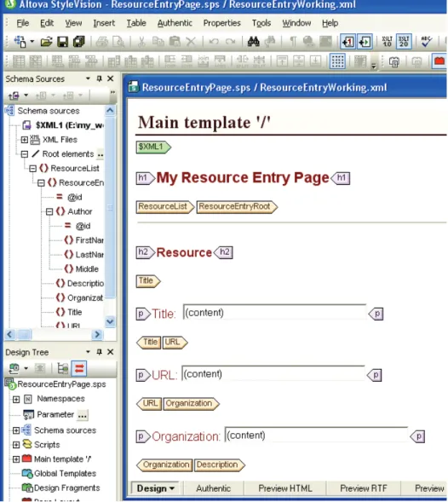Close the Design Tree panel
The height and width of the screenshot is (502, 448).
click(x=111, y=352)
